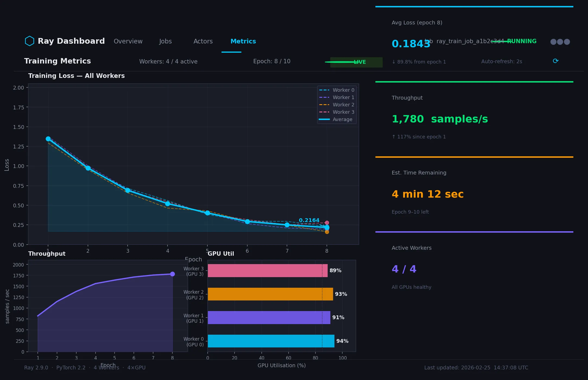Toggle Worker 0 line in loss chart legend
588x380 pixels.
(x=337, y=90)
